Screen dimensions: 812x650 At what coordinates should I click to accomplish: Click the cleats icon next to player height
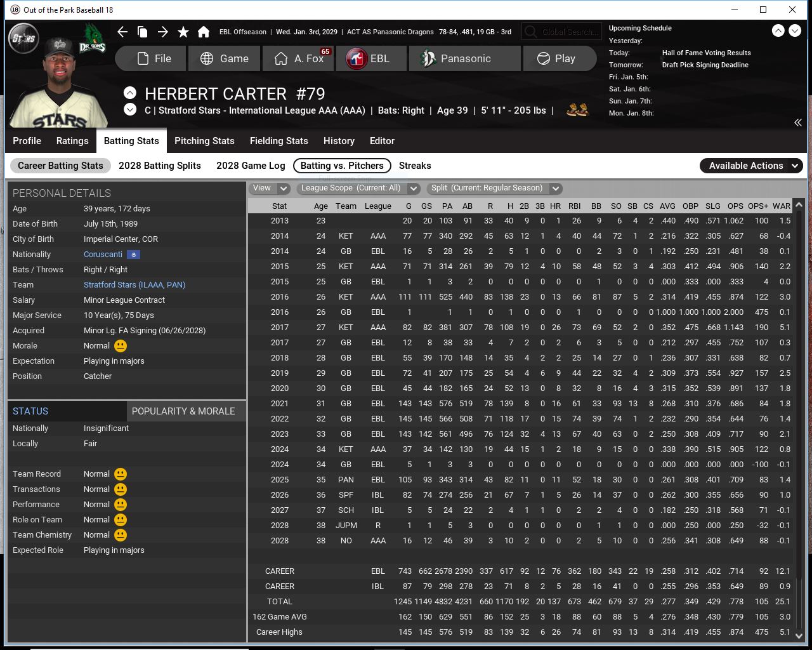point(577,110)
